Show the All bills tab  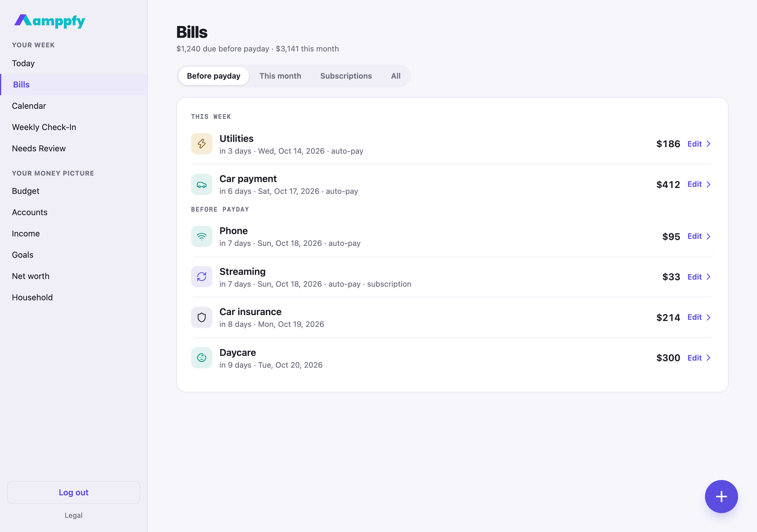coord(396,76)
